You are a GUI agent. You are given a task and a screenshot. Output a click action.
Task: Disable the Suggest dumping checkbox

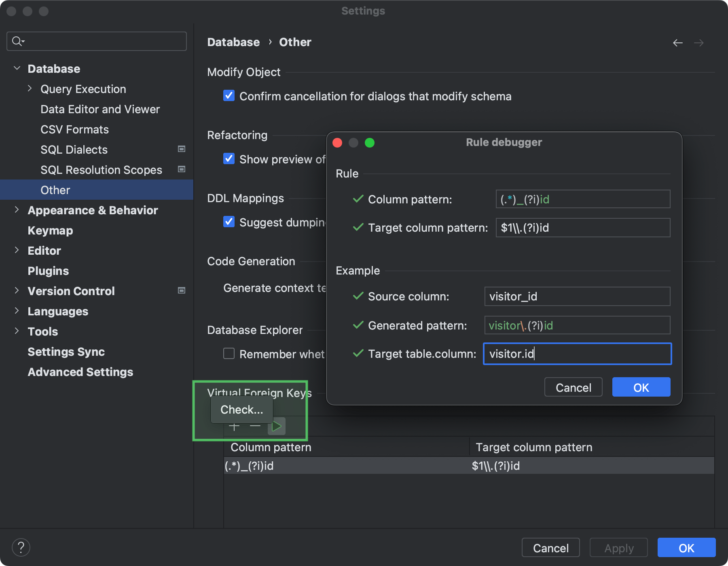pyautogui.click(x=229, y=222)
